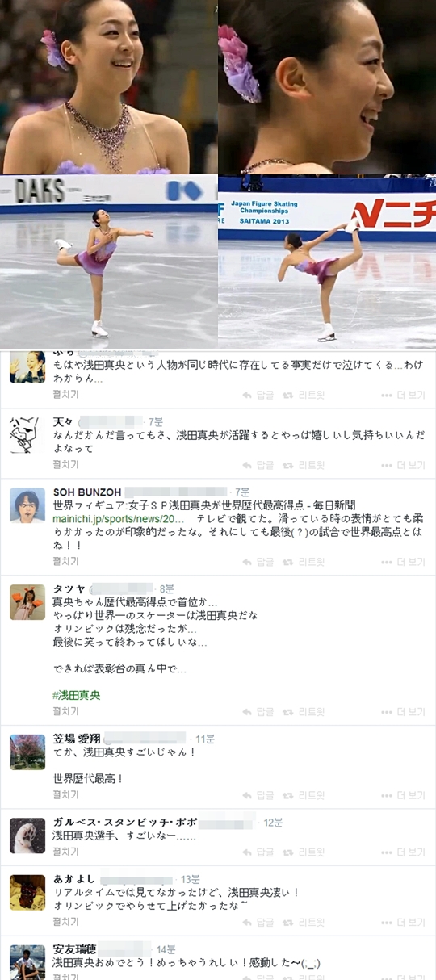Retweet SOH BUNZOH's tweet
This screenshot has width=436, height=980.
click(303, 562)
